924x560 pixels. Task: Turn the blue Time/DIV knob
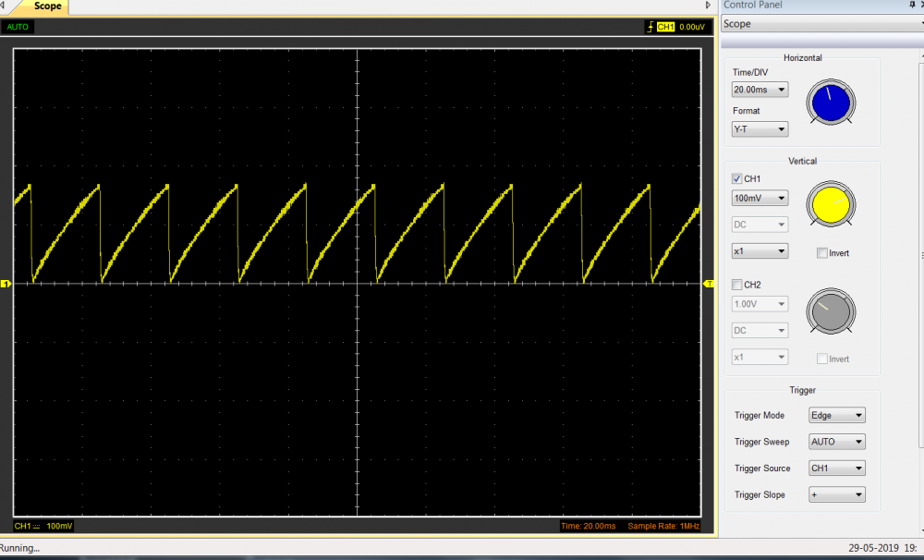831,102
